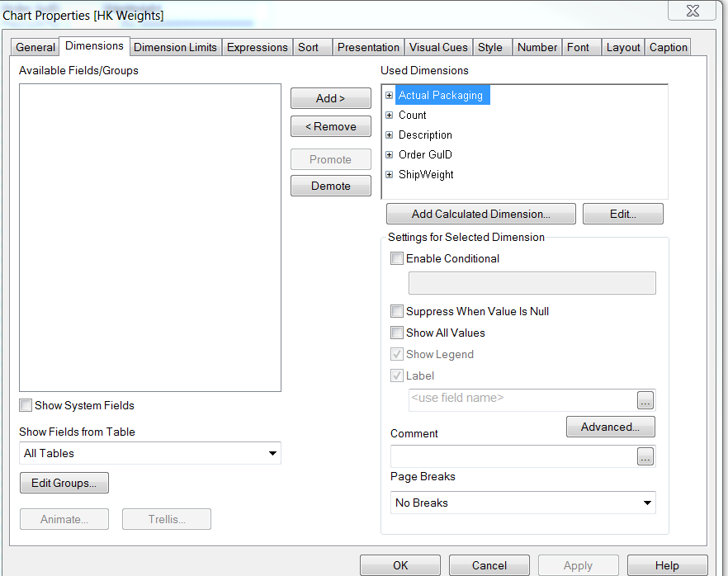Open the Caption tab
The image size is (728, 576).
668,47
